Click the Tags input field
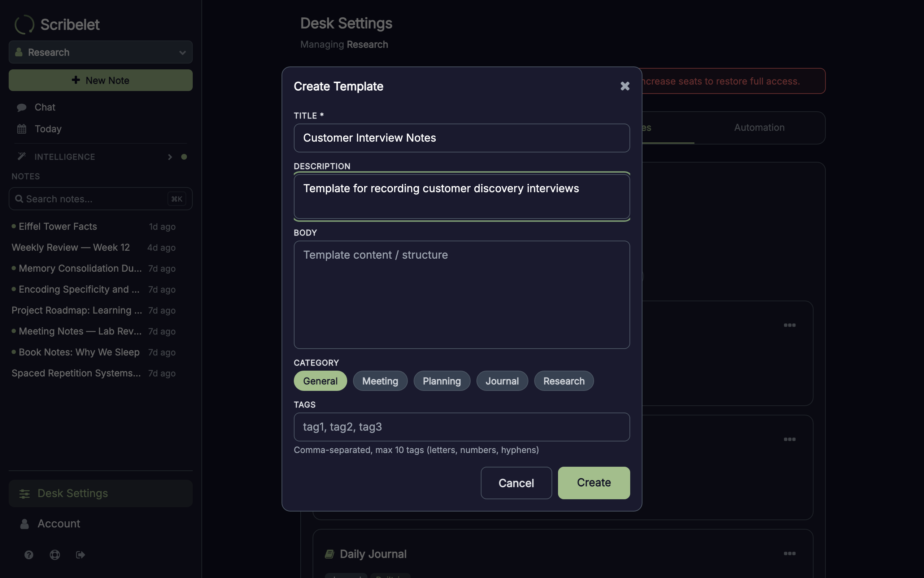This screenshot has width=924, height=578. [x=462, y=427]
